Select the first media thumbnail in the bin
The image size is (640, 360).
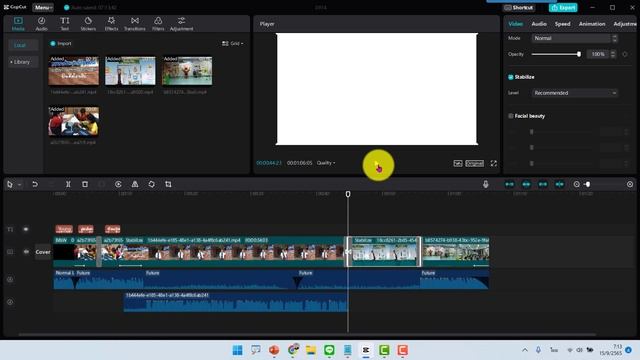point(74,71)
